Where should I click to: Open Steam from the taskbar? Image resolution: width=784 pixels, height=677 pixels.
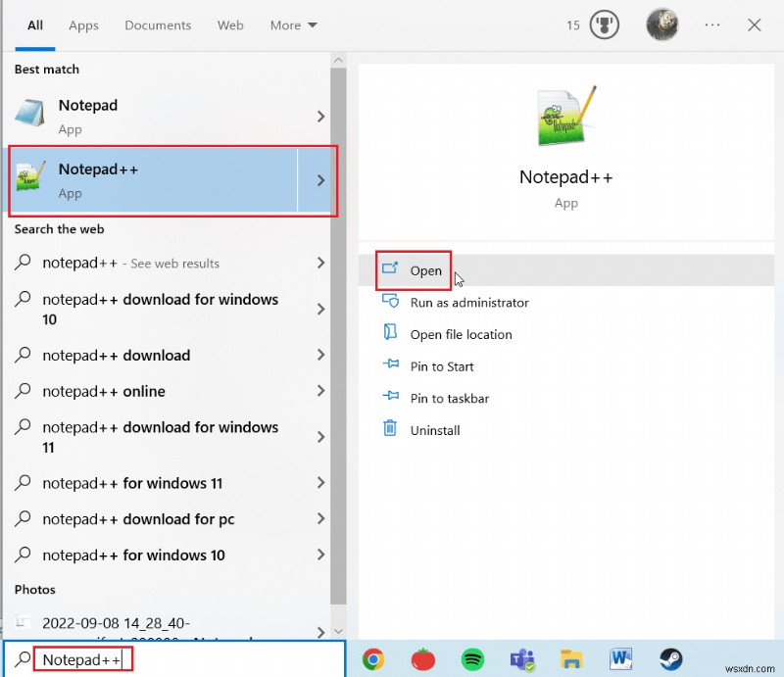click(670, 659)
